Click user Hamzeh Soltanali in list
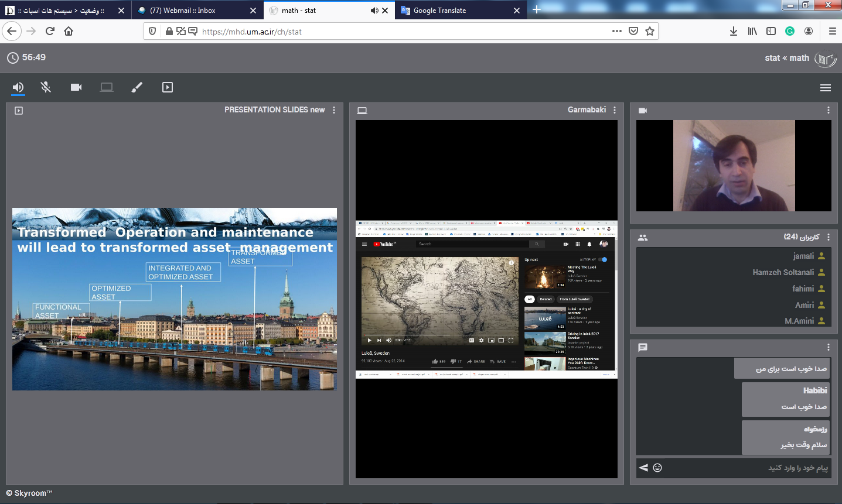Image resolution: width=842 pixels, height=504 pixels. click(783, 272)
